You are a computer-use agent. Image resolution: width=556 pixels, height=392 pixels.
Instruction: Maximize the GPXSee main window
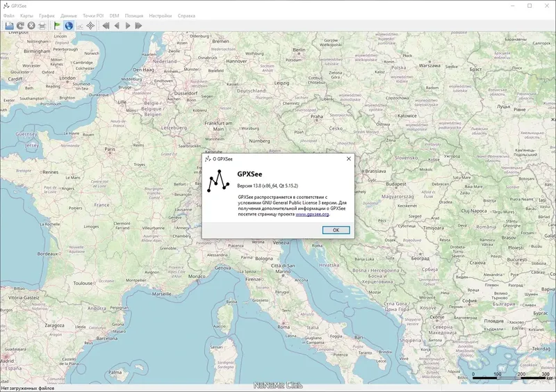(x=530, y=6)
